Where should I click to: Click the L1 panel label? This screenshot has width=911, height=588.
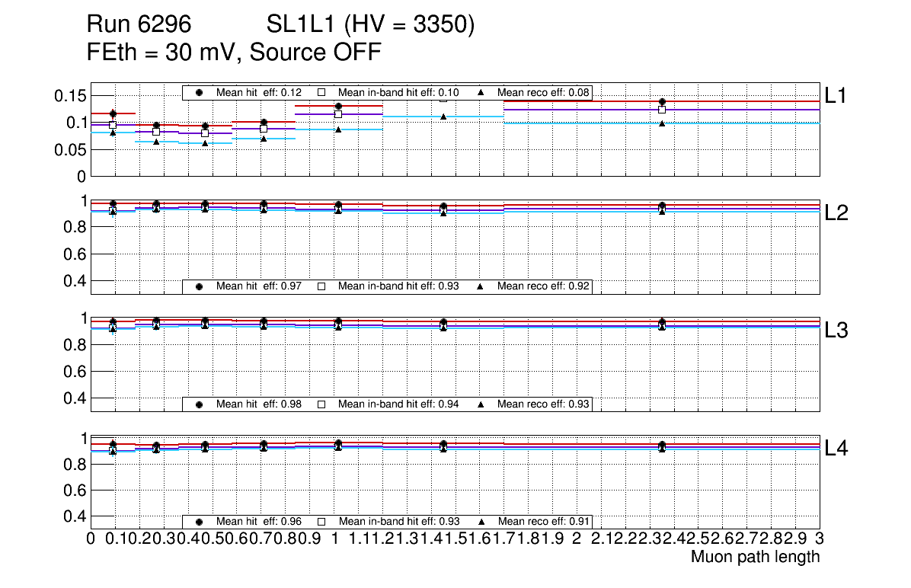pos(836,95)
